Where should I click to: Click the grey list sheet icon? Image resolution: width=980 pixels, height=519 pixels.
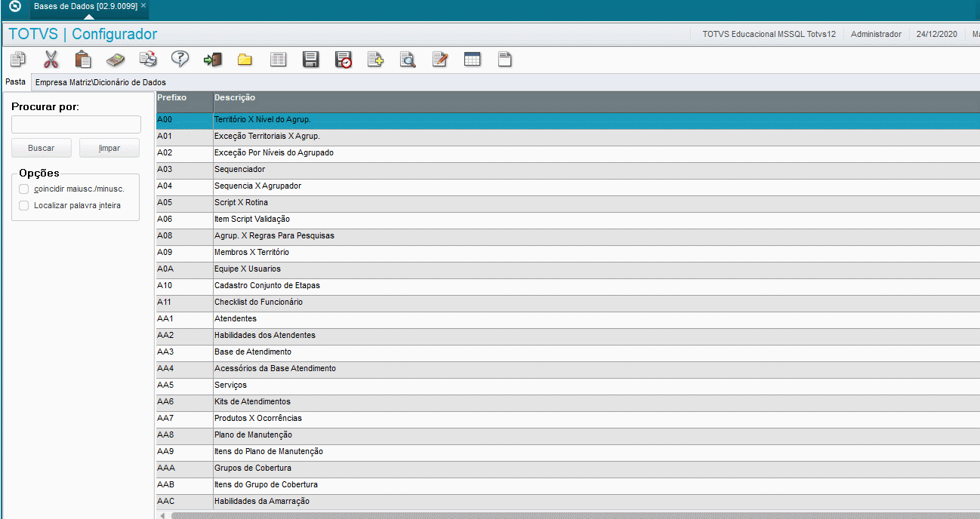[x=278, y=60]
